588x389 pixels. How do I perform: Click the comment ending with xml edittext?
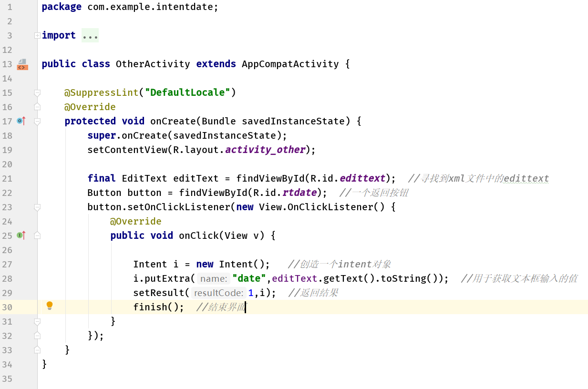pyautogui.click(x=479, y=178)
